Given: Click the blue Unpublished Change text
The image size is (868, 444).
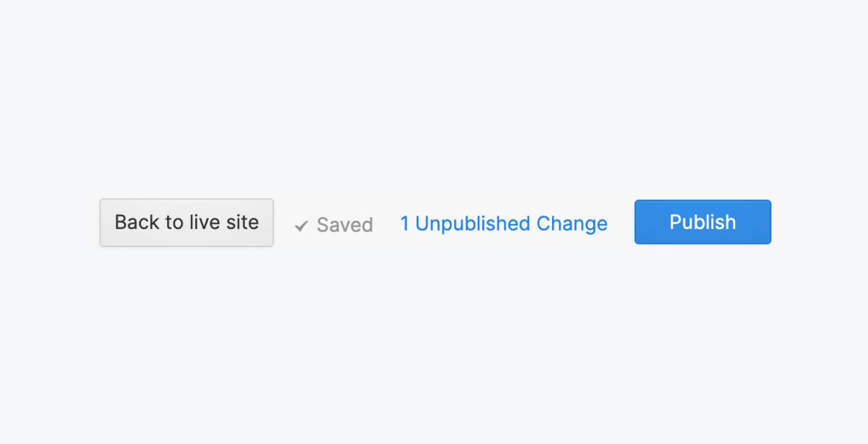Looking at the screenshot, I should [512, 224].
